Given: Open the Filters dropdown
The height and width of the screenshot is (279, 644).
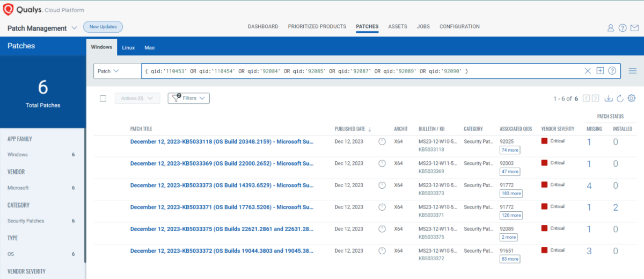Looking at the screenshot, I should [189, 98].
